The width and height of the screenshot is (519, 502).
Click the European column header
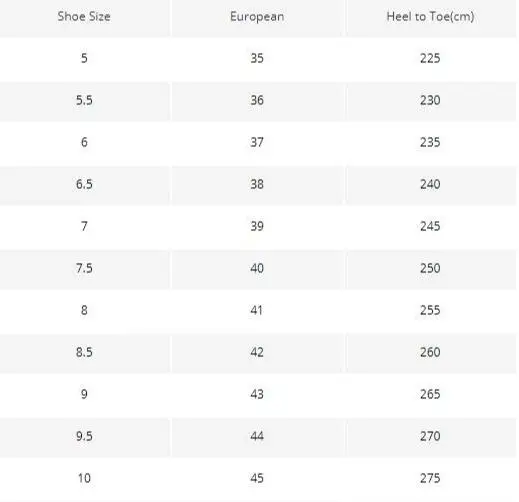click(x=257, y=16)
